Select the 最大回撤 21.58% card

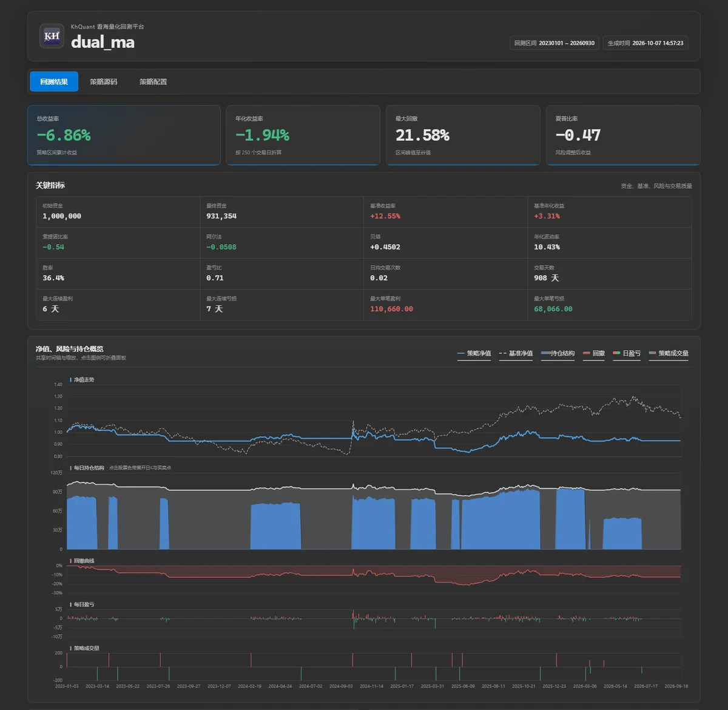(x=463, y=135)
